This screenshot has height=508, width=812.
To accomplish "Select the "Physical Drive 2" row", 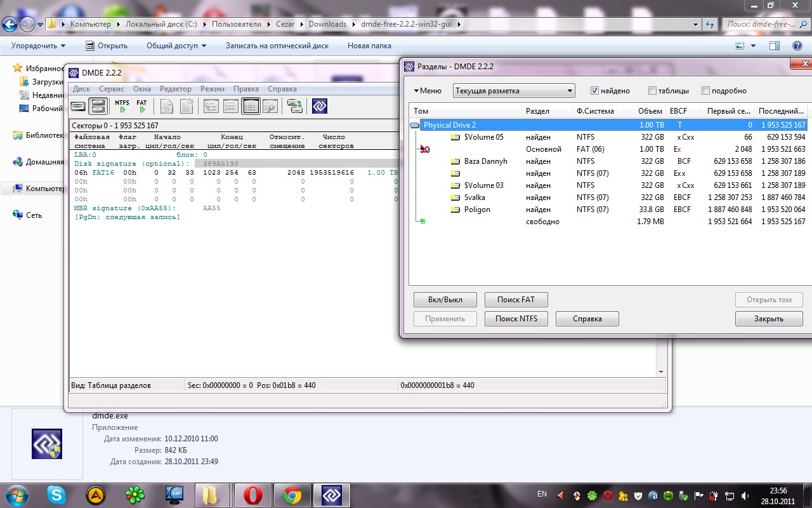I will click(x=609, y=125).
